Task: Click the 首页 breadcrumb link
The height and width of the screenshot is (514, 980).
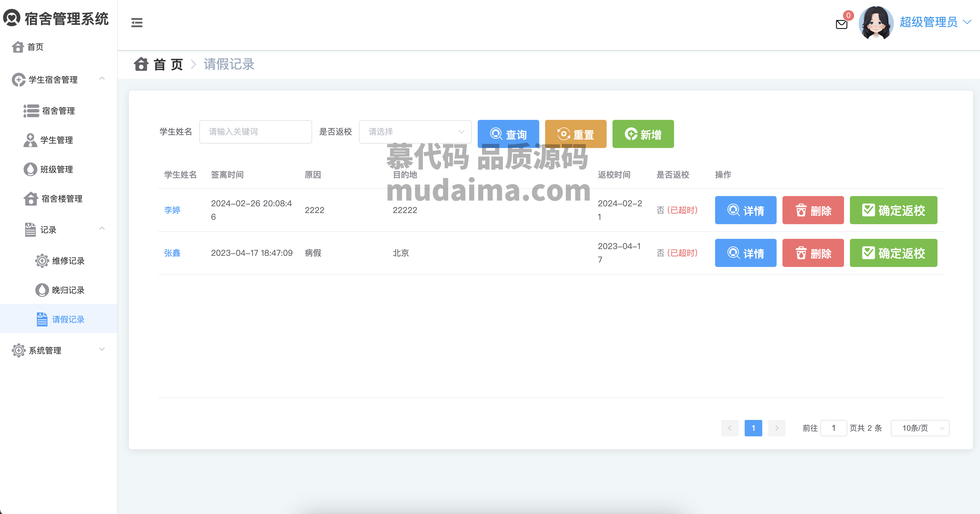Action: pos(169,64)
